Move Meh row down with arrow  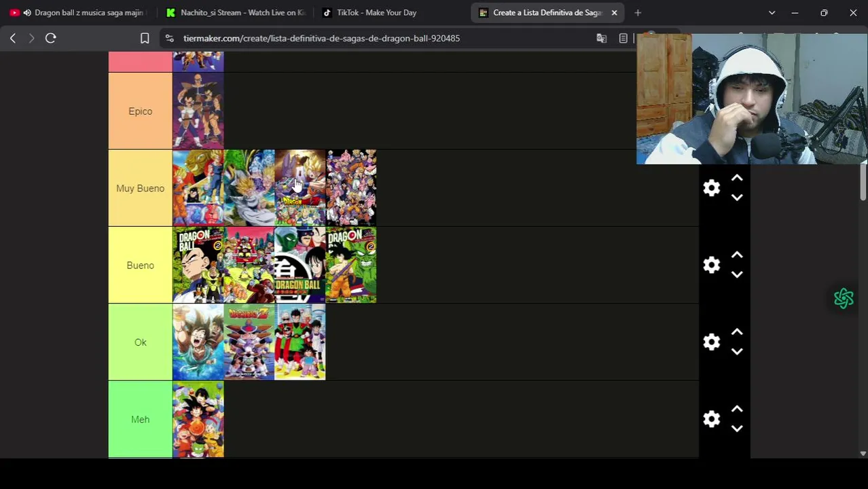point(737,429)
